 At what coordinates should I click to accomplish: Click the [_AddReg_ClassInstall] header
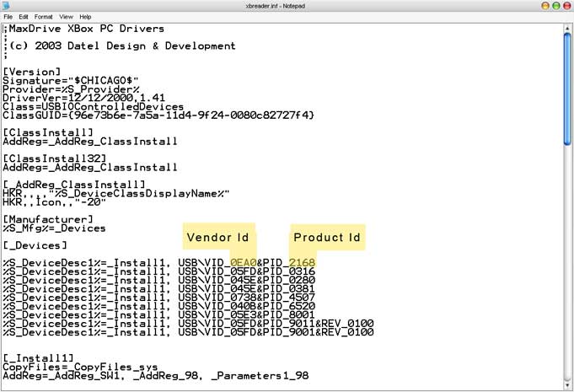(x=74, y=185)
